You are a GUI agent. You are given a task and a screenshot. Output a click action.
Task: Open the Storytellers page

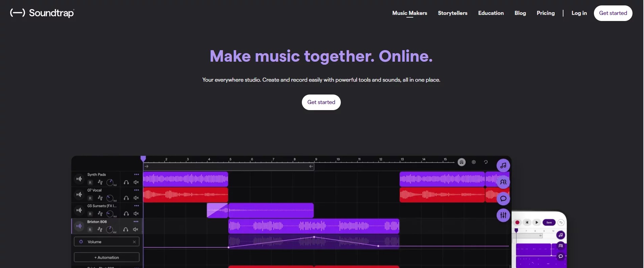452,13
